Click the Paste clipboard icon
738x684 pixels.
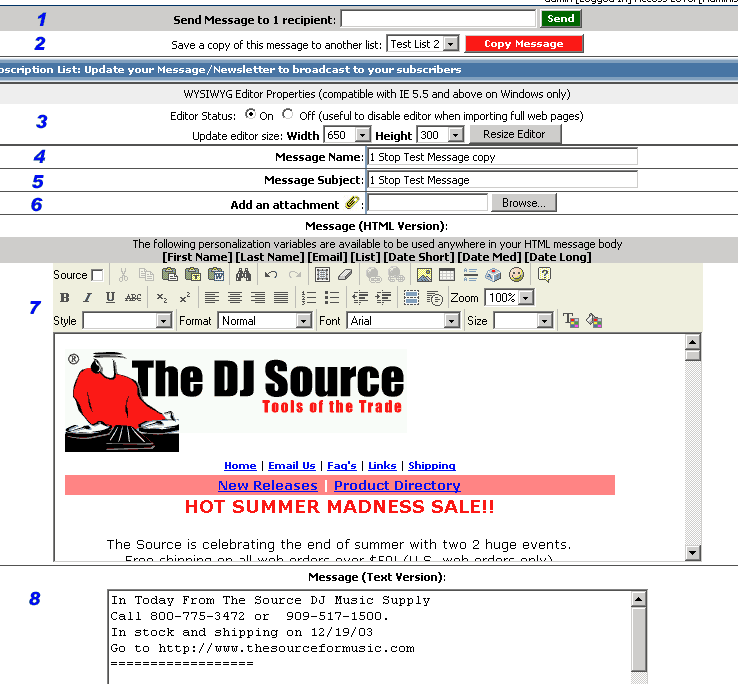pyautogui.click(x=169, y=275)
